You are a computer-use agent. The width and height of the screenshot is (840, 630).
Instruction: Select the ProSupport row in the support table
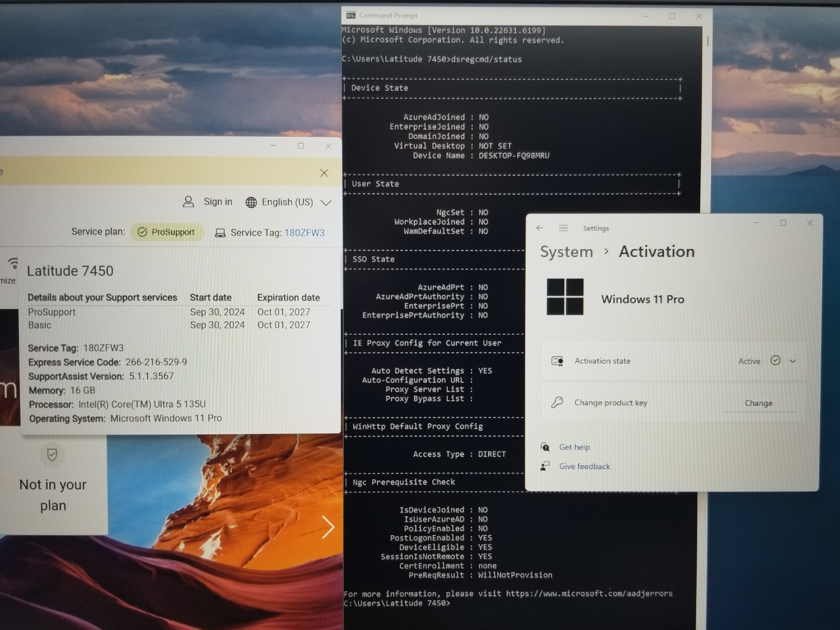(169, 312)
